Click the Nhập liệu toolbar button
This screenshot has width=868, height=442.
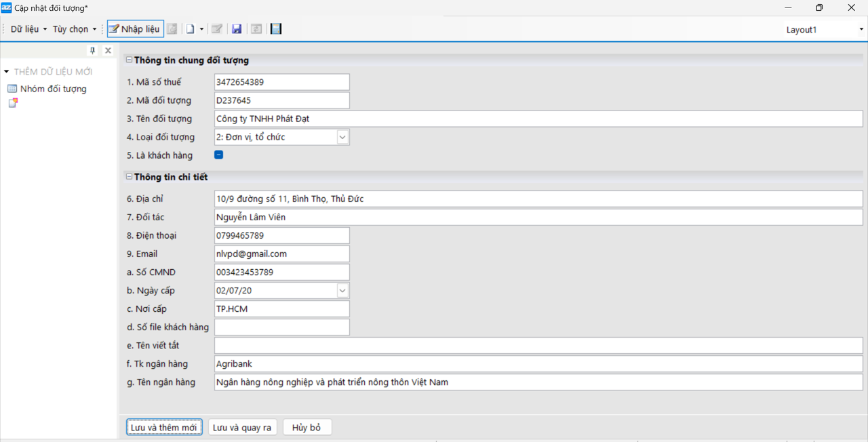(135, 29)
